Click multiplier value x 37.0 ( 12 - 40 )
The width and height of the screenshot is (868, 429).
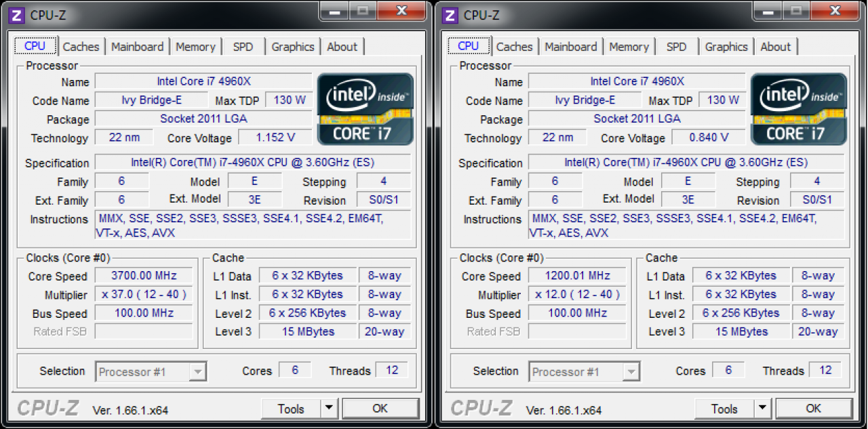tap(144, 295)
